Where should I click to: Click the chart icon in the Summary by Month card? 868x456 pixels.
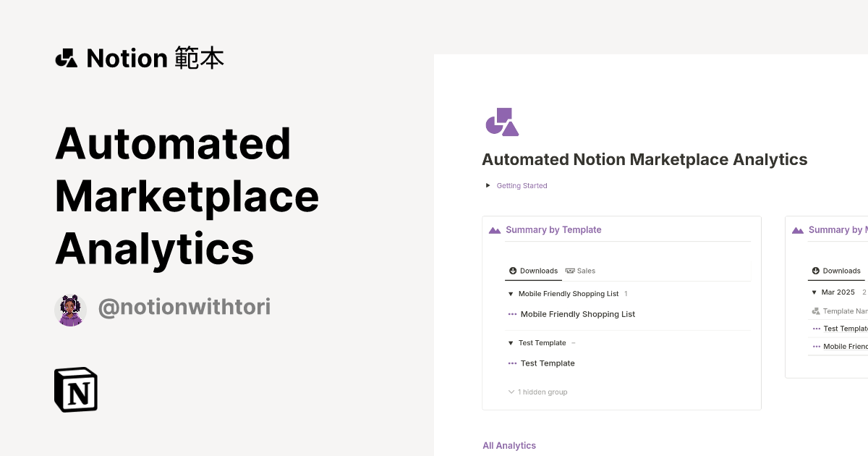[798, 229]
